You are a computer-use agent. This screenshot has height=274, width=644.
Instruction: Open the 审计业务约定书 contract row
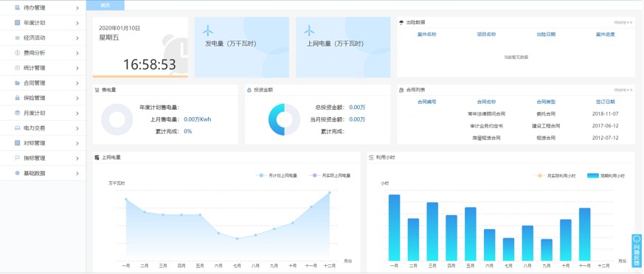pyautogui.click(x=516, y=126)
